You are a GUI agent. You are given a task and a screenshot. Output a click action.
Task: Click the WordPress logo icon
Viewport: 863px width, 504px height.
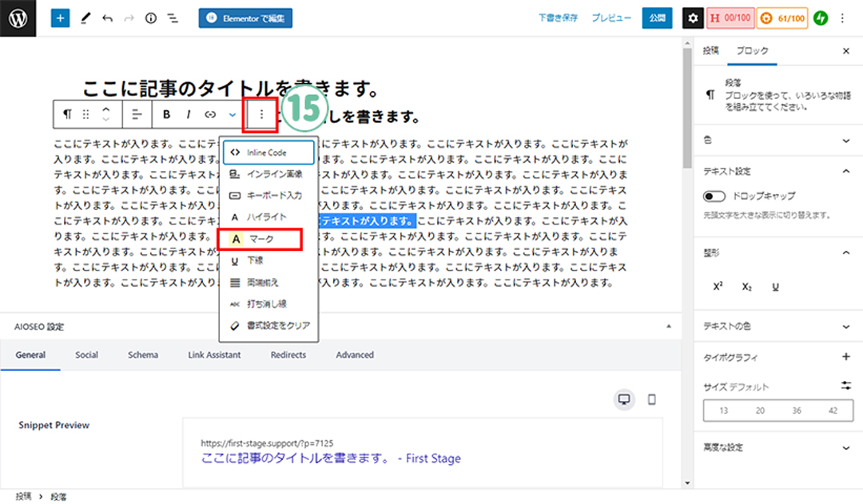click(18, 18)
